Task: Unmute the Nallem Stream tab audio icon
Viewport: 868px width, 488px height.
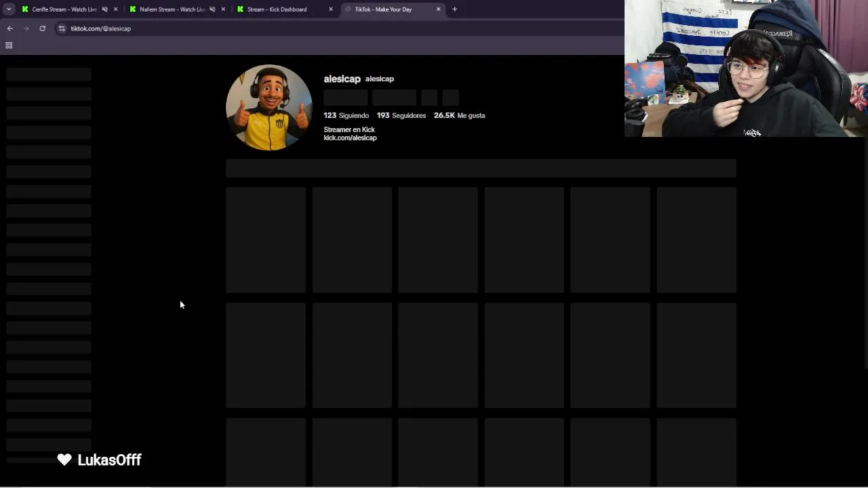Action: (212, 9)
